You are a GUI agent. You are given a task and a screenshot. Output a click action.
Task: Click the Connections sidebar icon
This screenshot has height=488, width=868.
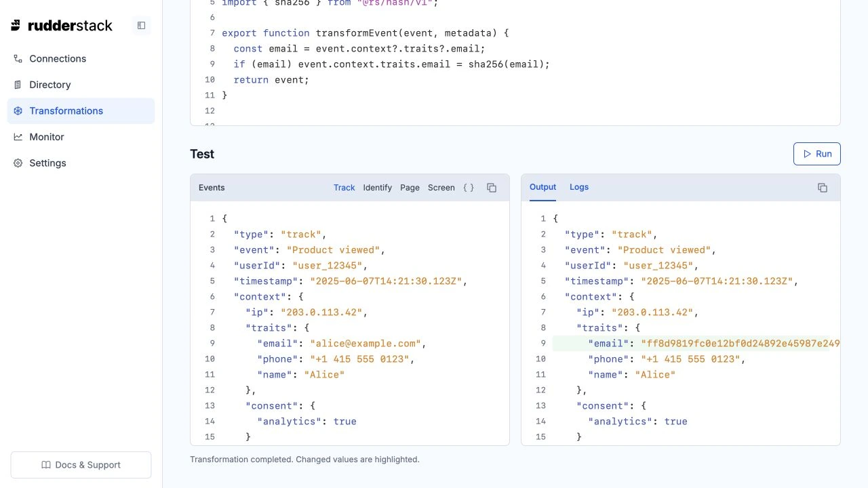18,59
